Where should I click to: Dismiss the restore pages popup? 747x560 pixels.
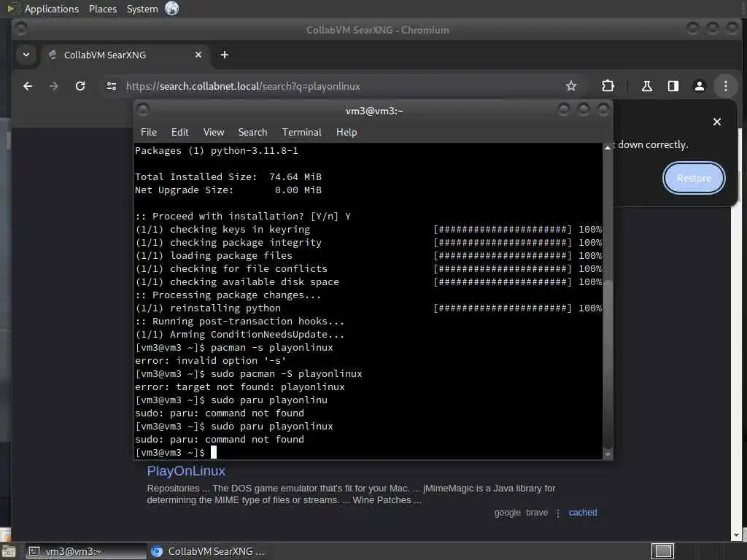pos(716,122)
